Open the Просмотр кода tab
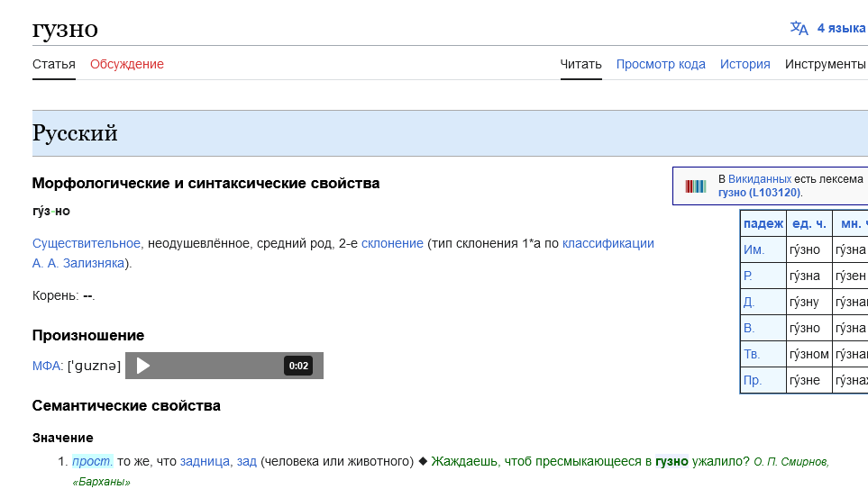 [661, 64]
